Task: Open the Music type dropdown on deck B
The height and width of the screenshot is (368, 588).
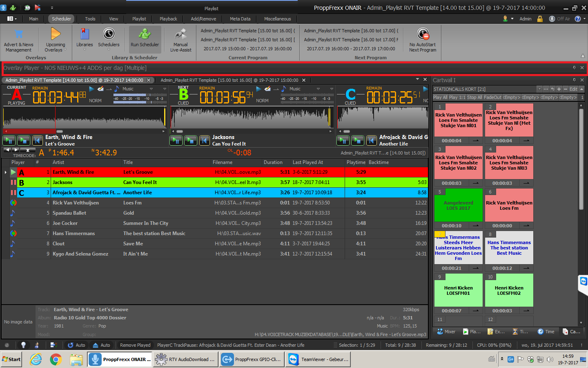Action: pyautogui.click(x=318, y=89)
